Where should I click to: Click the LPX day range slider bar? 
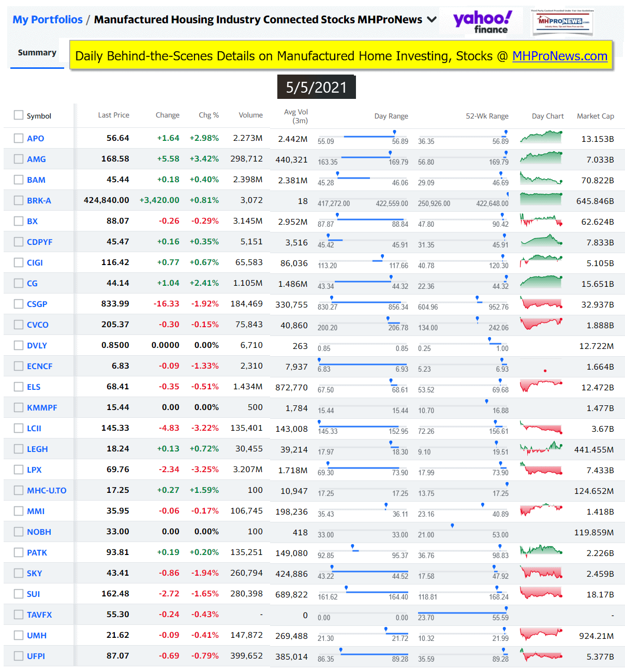click(363, 468)
